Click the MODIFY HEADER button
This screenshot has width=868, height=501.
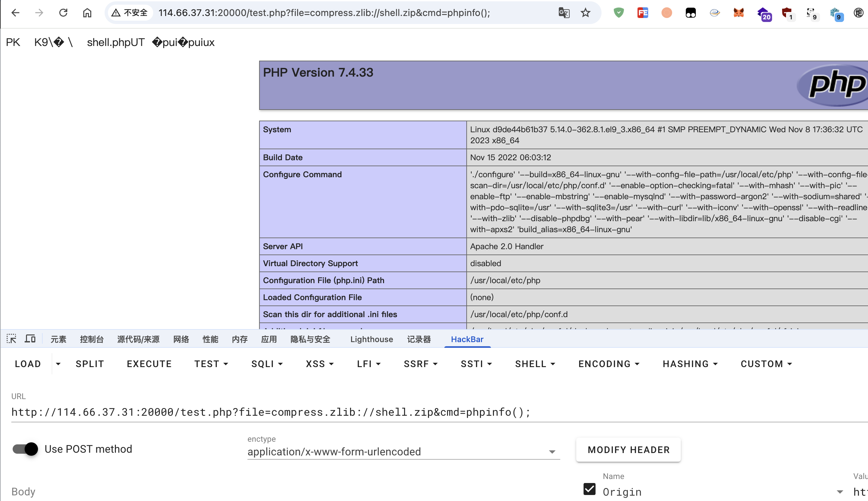628,450
